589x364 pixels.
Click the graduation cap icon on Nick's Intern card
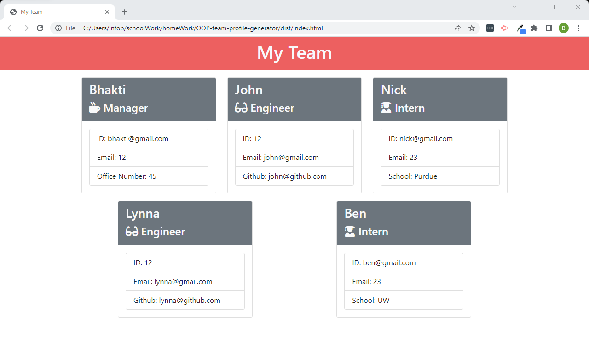(385, 108)
